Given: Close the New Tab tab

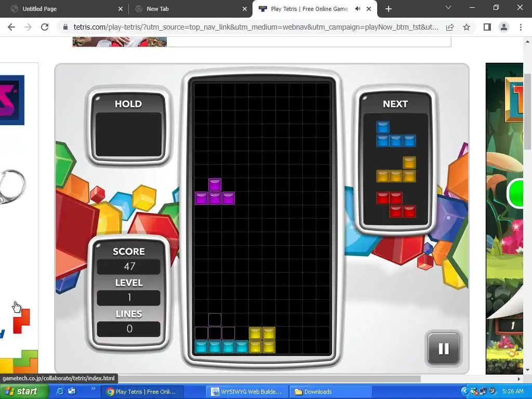Looking at the screenshot, I should [x=245, y=9].
